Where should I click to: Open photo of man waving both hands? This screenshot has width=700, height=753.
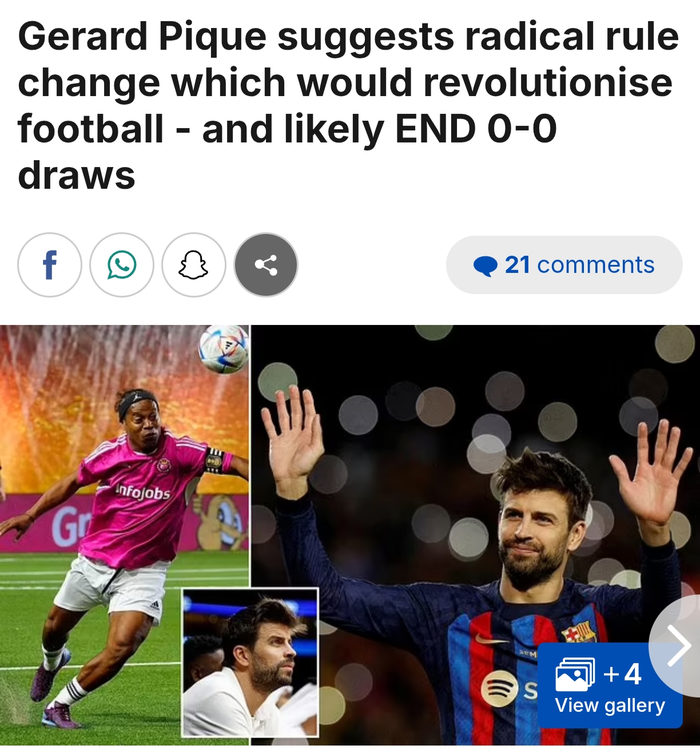coord(476,534)
